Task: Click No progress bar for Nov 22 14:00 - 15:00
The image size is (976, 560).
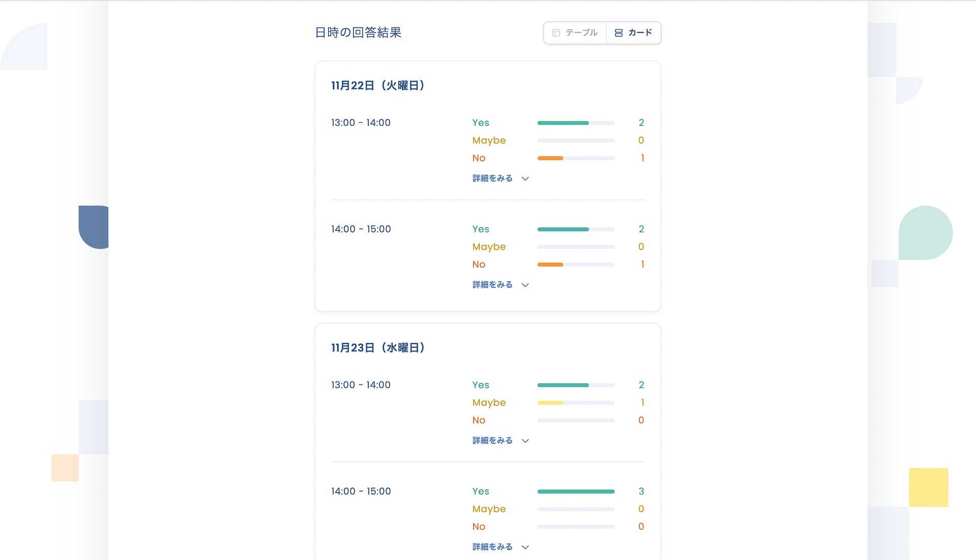Action: (576, 265)
